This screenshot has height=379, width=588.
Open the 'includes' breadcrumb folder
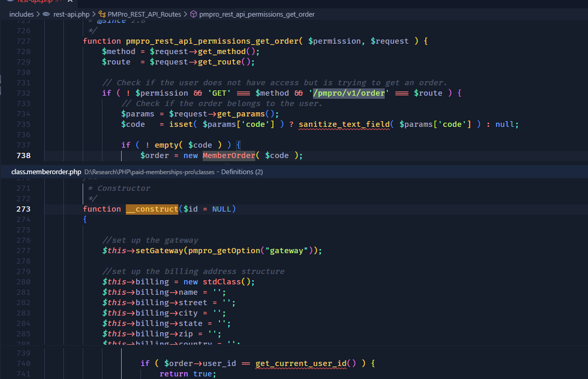click(21, 14)
